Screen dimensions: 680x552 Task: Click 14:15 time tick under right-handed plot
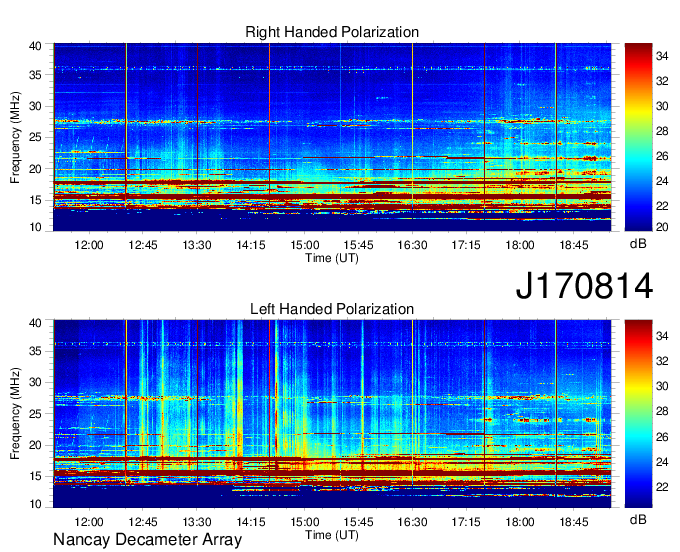point(250,245)
